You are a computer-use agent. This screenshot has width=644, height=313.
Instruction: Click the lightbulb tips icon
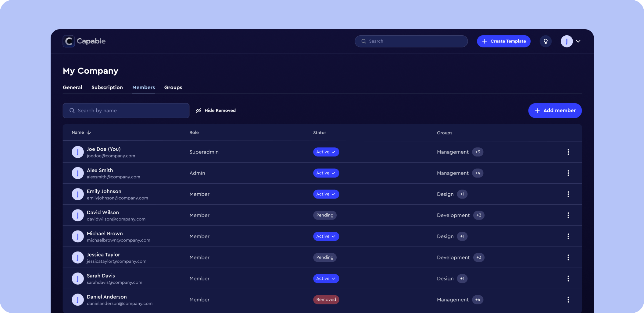click(546, 41)
